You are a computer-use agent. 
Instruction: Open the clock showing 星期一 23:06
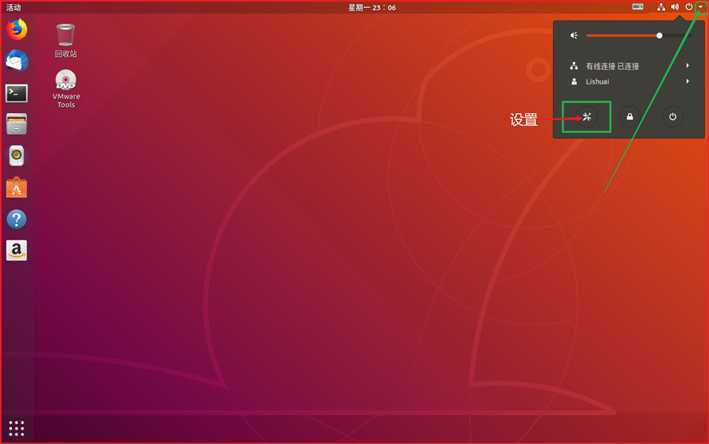(372, 7)
